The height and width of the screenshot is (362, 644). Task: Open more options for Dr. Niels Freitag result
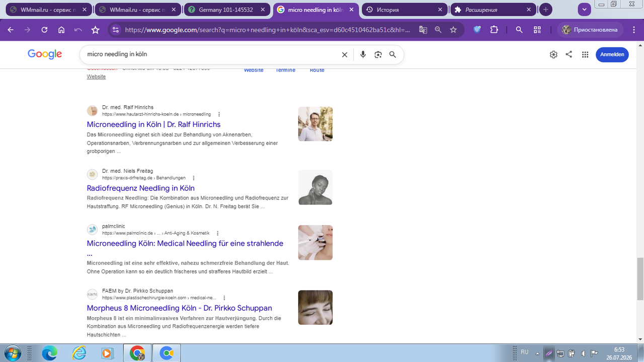(194, 178)
